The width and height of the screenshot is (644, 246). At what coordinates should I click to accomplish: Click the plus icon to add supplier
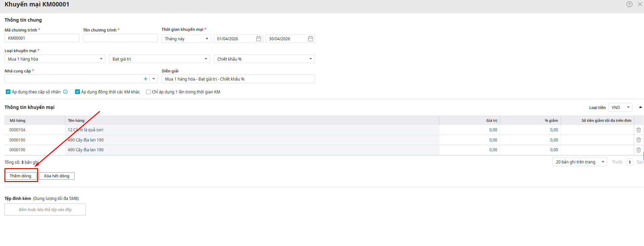[146, 79]
